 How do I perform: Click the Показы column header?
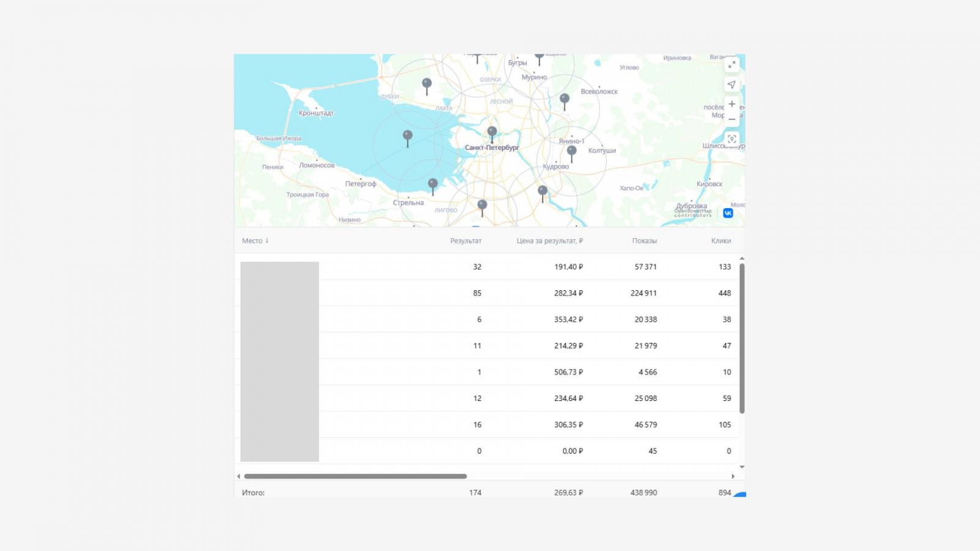click(644, 241)
